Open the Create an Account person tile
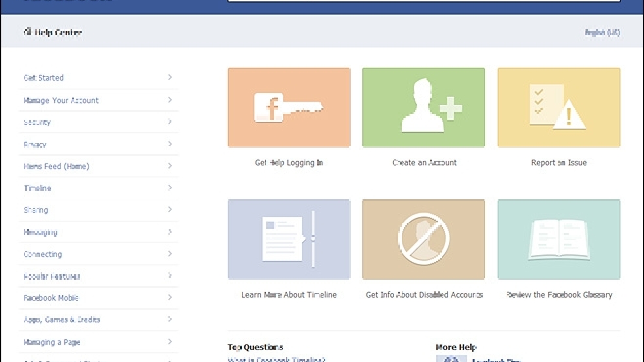This screenshot has width=644, height=362. (423, 107)
